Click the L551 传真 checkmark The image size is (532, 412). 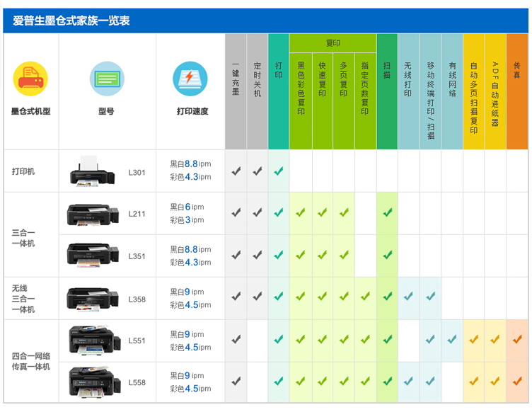(517, 339)
